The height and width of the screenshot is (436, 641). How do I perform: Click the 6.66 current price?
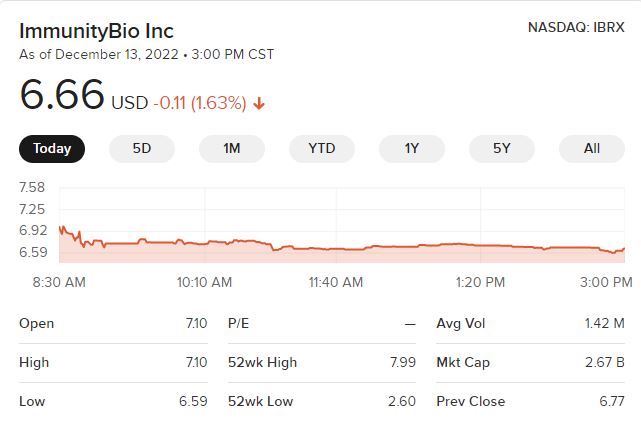tap(62, 96)
